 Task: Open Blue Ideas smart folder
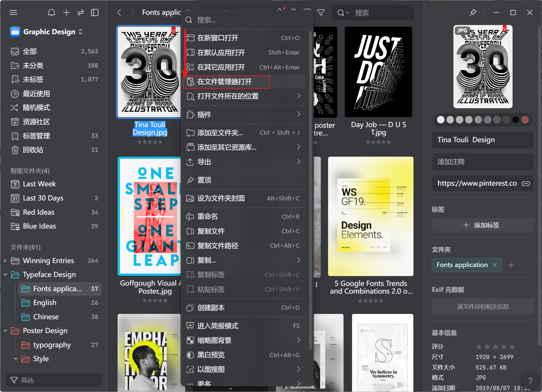coord(54,226)
